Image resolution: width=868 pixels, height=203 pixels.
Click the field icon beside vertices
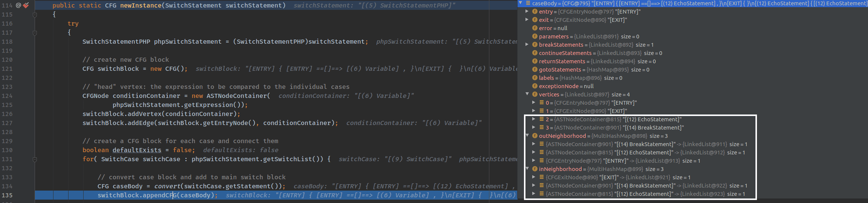(x=535, y=94)
